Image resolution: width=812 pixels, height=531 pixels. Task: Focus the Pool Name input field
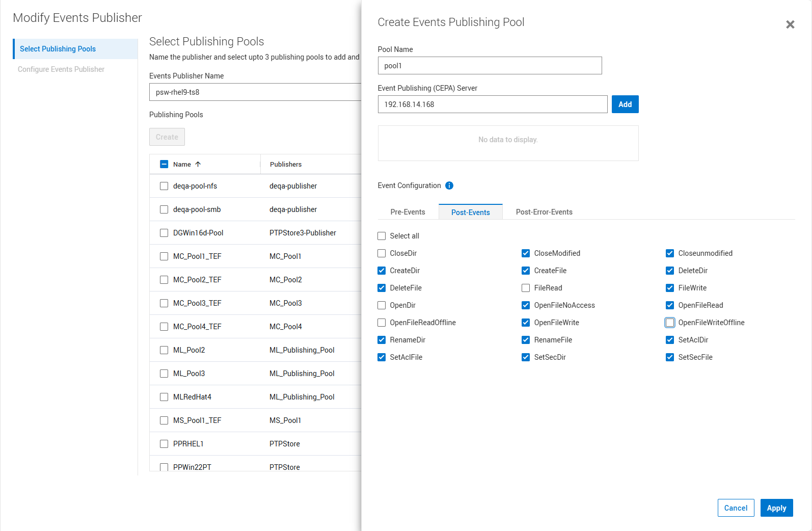(x=490, y=66)
